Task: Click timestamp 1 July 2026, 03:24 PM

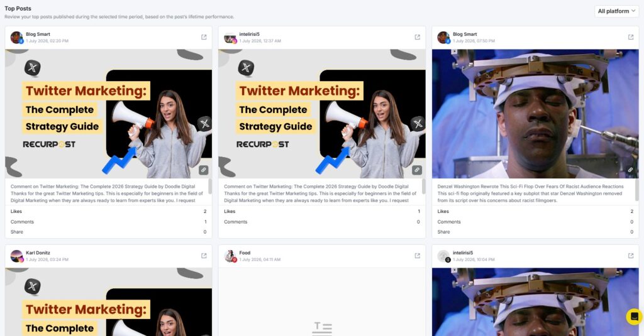Action: coord(47,259)
